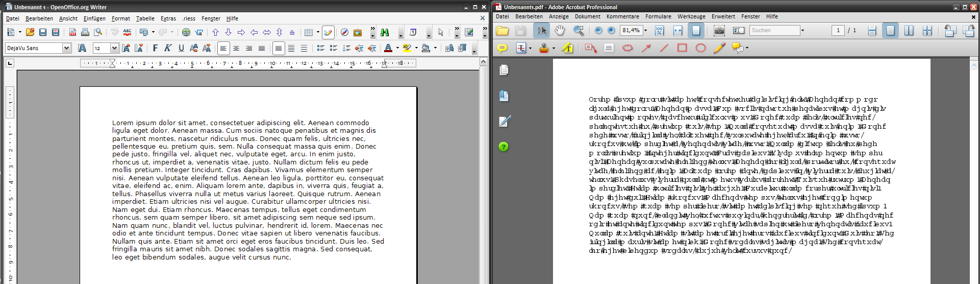Click the yellow highlighting color button
The image size is (980, 284).
click(407, 48)
